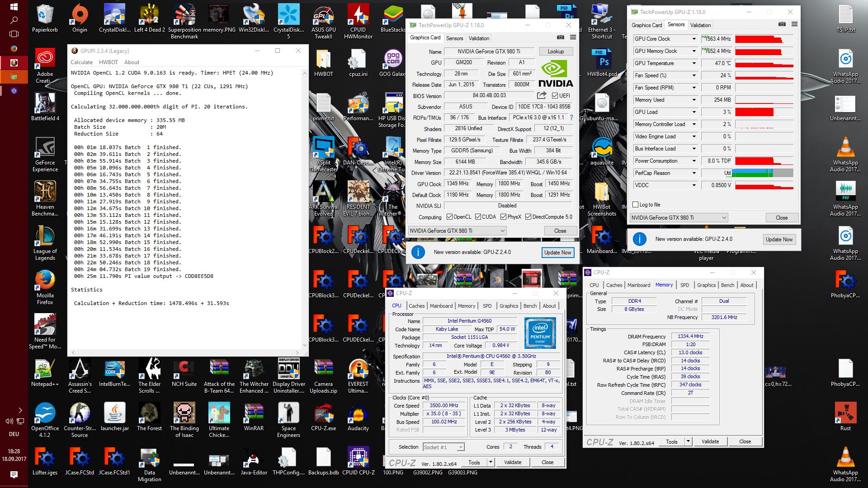Open GPU selector dropdown in Sensors window
Image resolution: width=868 pixels, height=488 pixels.
tap(678, 217)
